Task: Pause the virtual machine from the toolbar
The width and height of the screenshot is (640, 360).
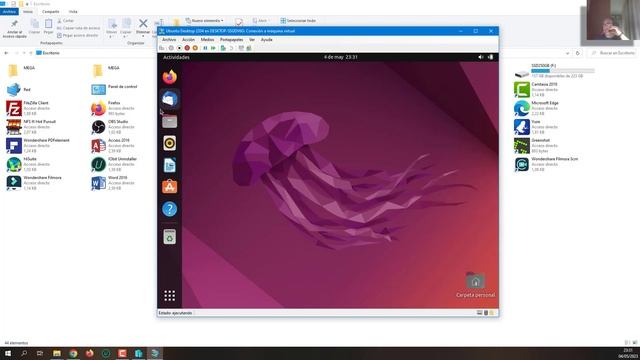Action: pyautogui.click(x=205, y=48)
